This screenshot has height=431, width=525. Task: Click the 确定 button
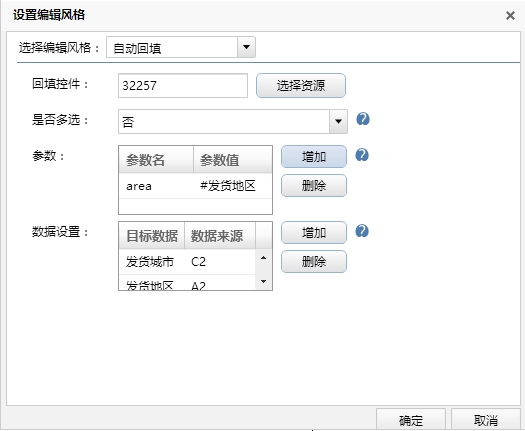pyautogui.click(x=411, y=419)
